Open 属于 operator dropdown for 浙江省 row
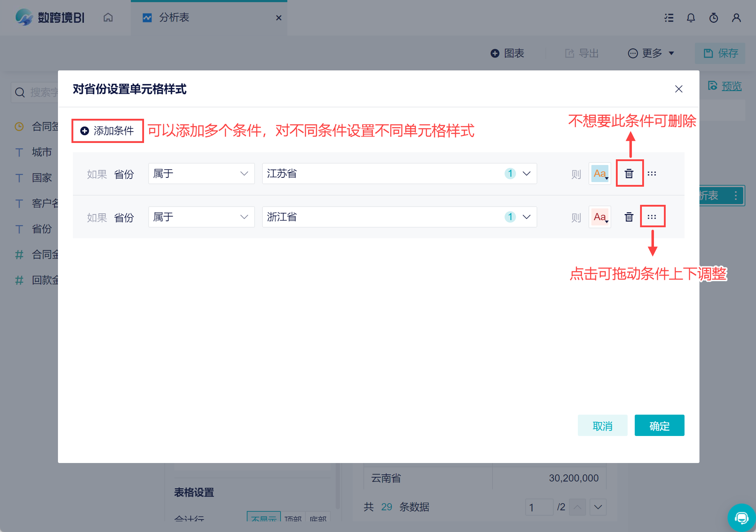This screenshot has width=756, height=532. click(x=201, y=217)
